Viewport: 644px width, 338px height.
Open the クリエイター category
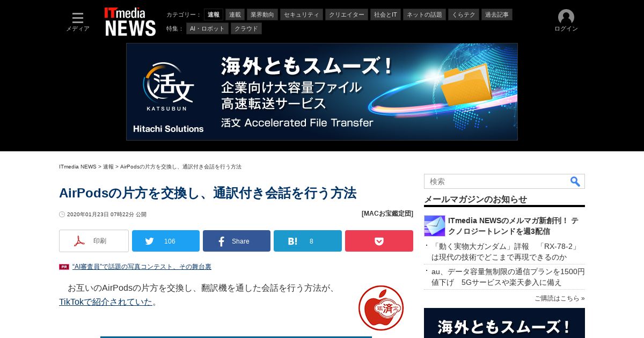coord(347,14)
